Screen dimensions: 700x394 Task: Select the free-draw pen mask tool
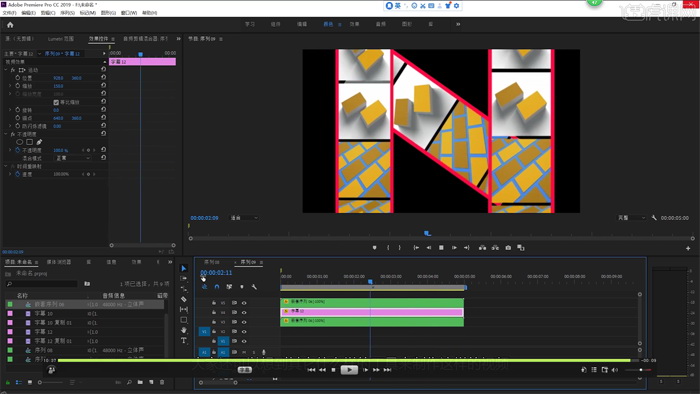point(39,142)
